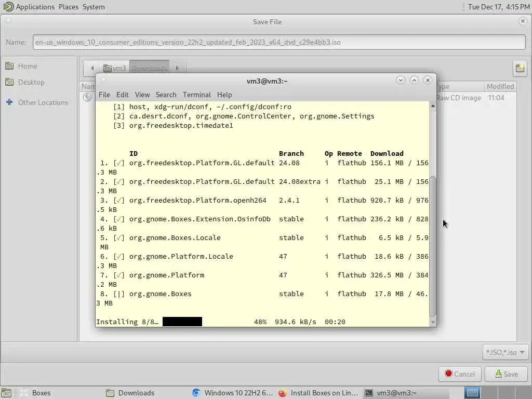The image size is (532, 399).
Task: Click the file Name input field
Action: pyautogui.click(x=279, y=43)
